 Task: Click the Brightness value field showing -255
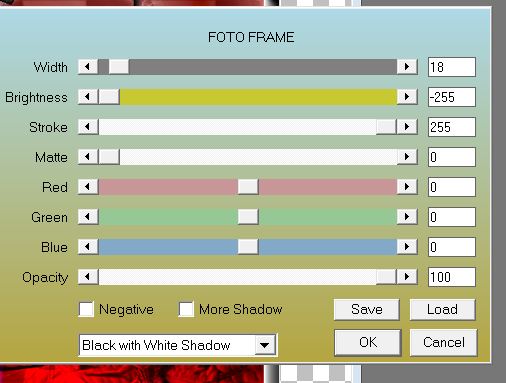click(x=452, y=97)
